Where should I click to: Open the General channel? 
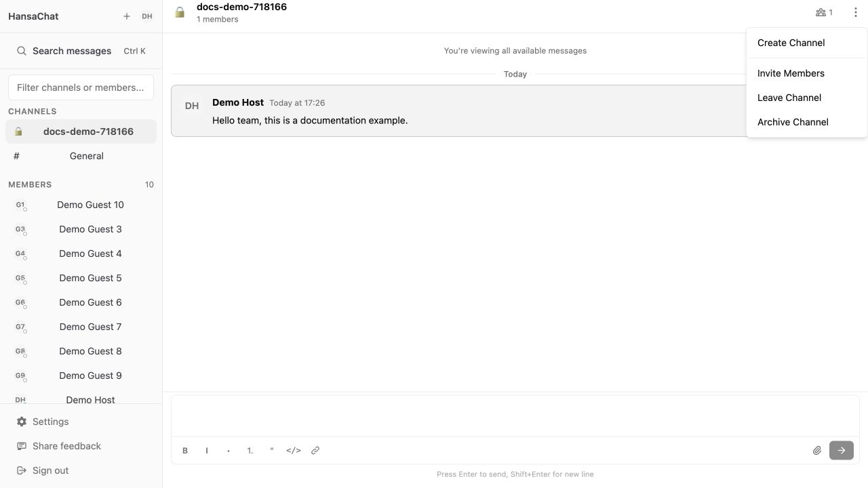[x=81, y=156]
